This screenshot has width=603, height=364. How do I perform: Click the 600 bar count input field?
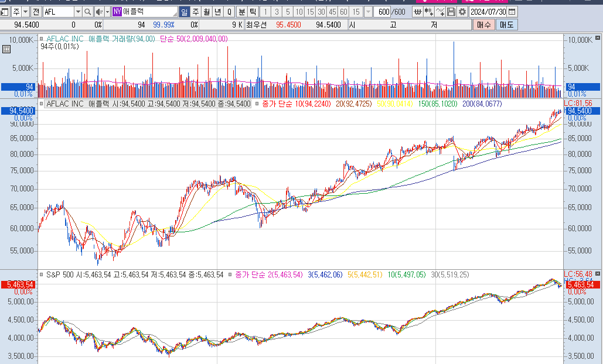[382, 12]
